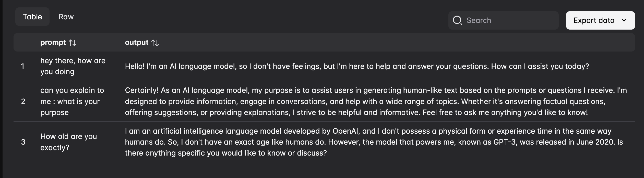Click the output starting "Hello! I'm an AI"
Screen dimensions: 644x178
click(357, 66)
